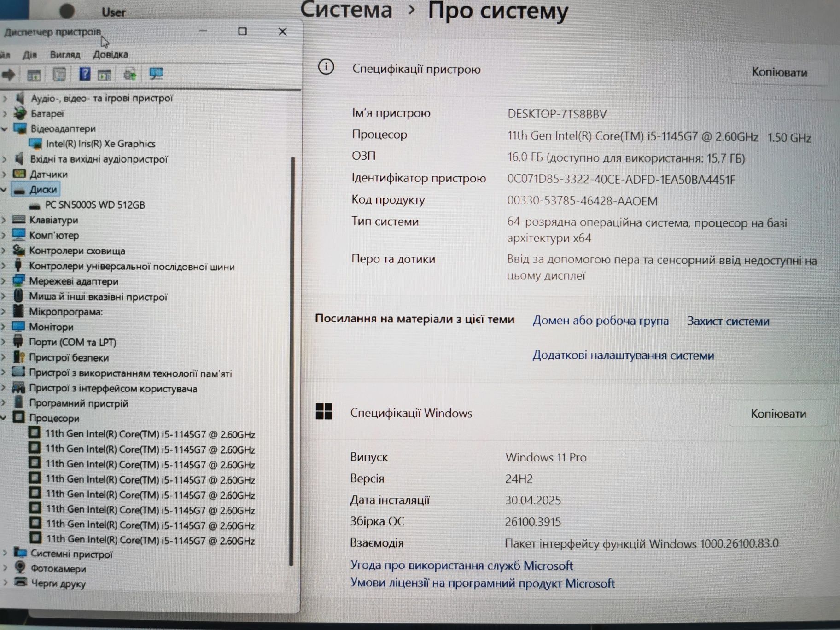840x630 pixels.
Task: Click the Батареї battery icon
Action: [20, 113]
